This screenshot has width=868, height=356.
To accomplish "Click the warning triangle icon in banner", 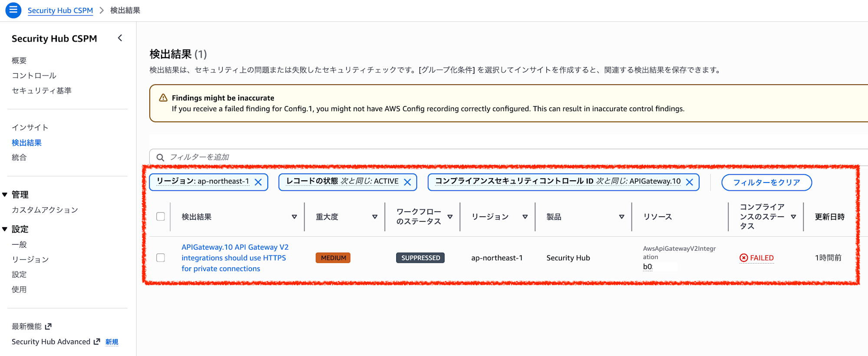I will (163, 98).
